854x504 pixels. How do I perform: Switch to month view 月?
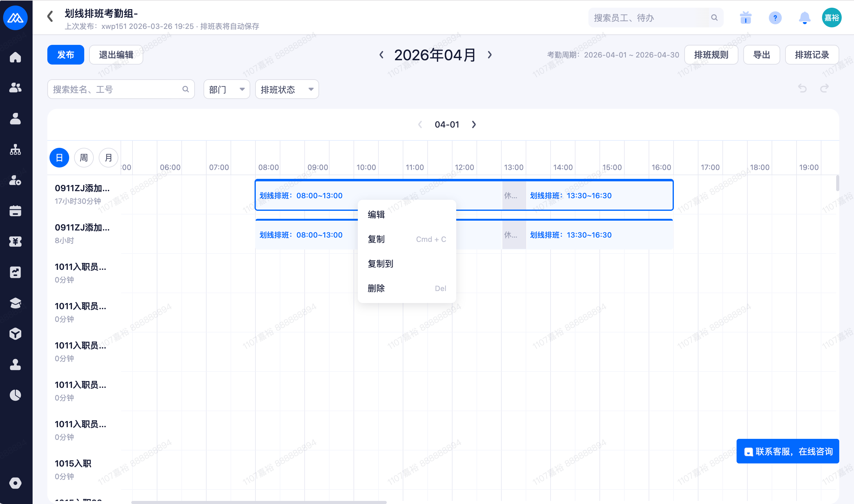point(108,158)
